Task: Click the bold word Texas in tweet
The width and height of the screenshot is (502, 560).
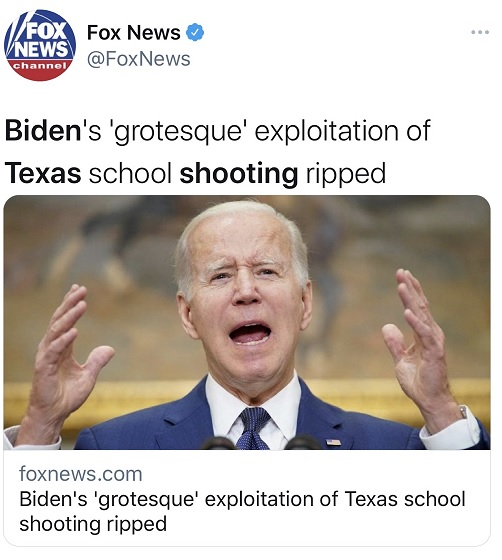Action: [43, 173]
